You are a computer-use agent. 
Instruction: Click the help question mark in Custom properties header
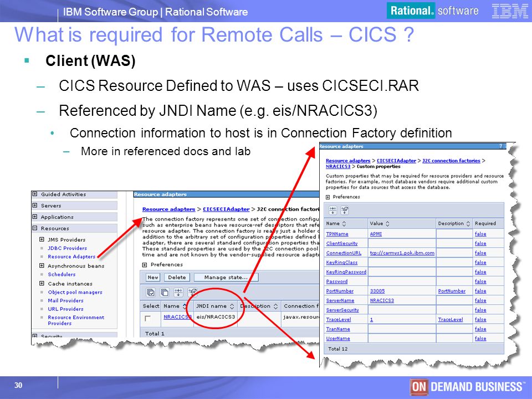[x=500, y=146]
